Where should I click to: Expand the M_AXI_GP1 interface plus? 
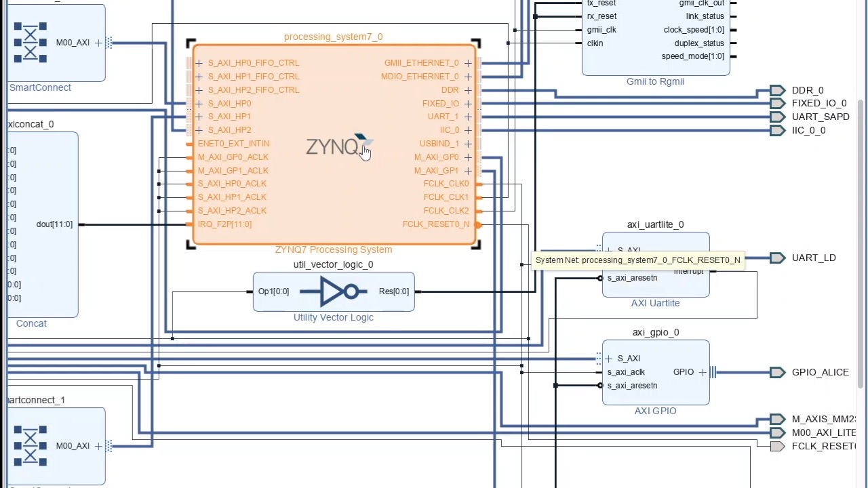tap(468, 171)
